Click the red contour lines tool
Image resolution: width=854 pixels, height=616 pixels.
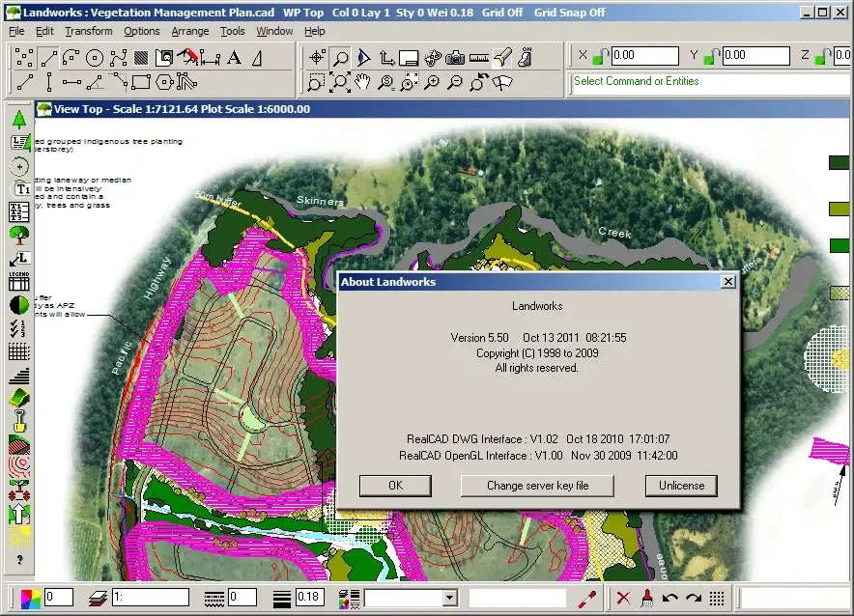pos(19,467)
